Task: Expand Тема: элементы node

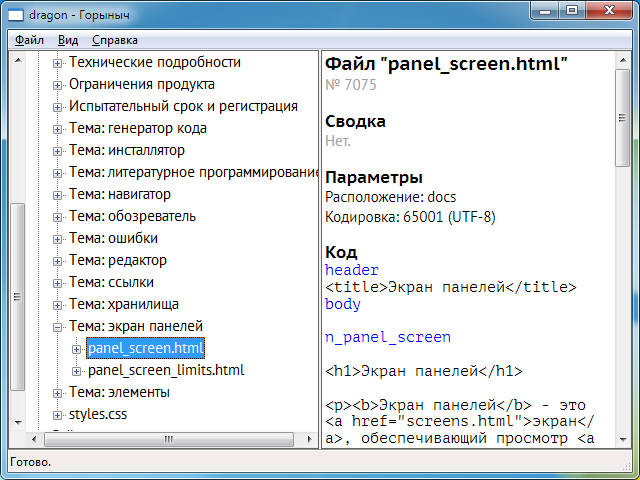Action: click(58, 393)
